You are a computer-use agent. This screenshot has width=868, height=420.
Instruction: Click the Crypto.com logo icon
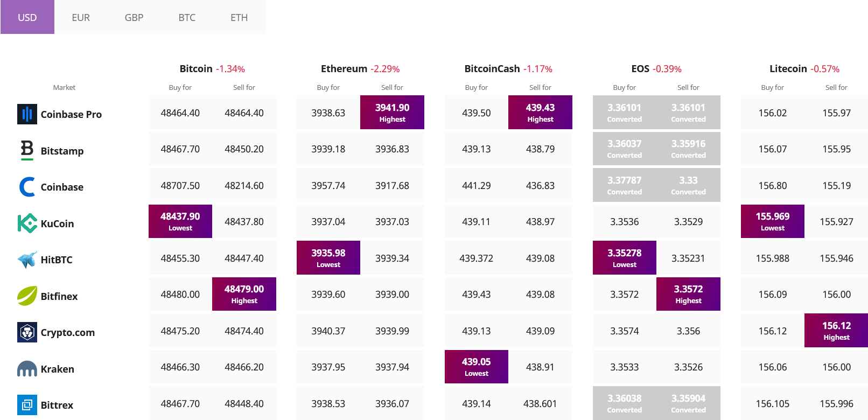(x=27, y=332)
